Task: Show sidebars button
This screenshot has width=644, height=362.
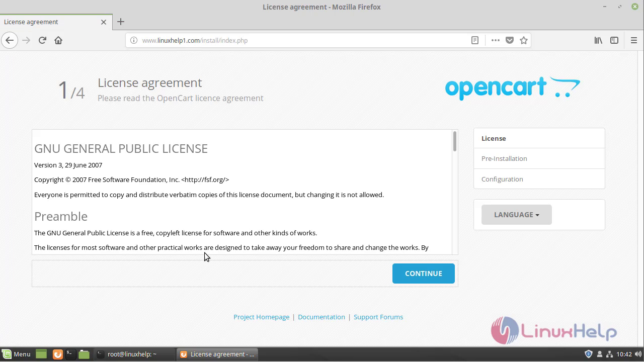Action: tap(614, 40)
